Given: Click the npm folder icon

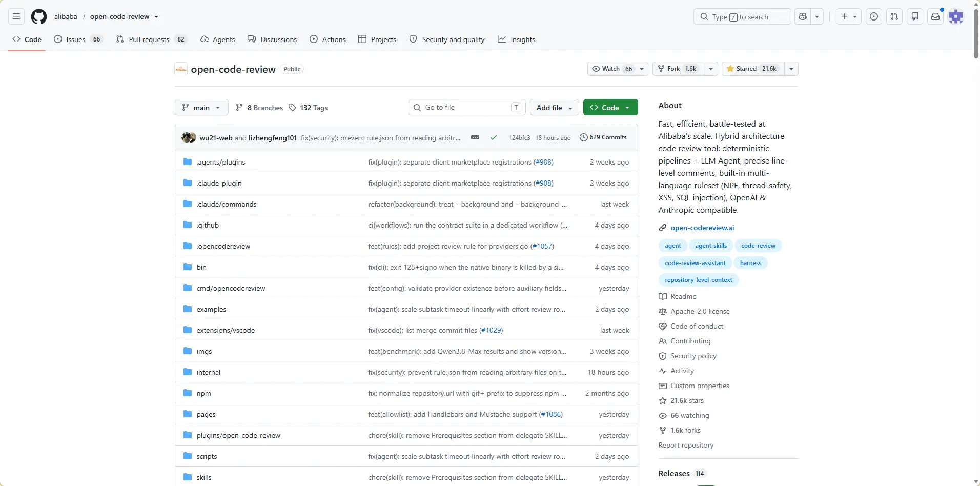Looking at the screenshot, I should click(x=188, y=393).
